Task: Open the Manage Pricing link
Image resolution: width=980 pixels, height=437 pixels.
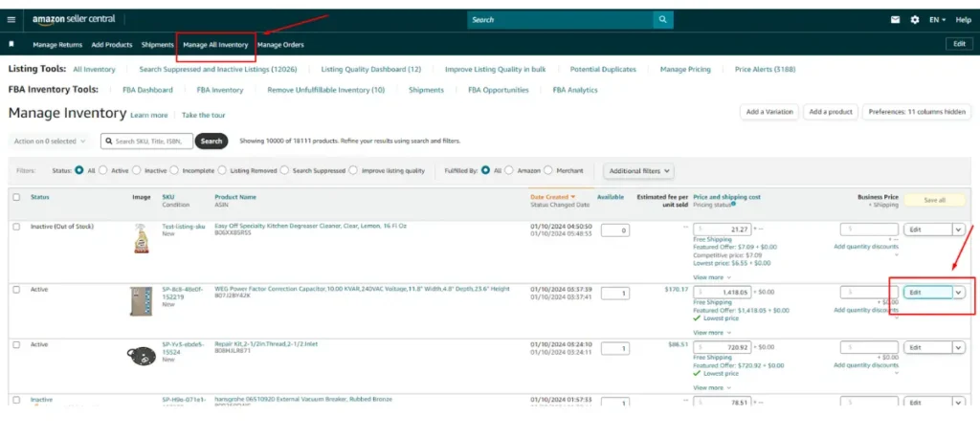Action: point(685,69)
